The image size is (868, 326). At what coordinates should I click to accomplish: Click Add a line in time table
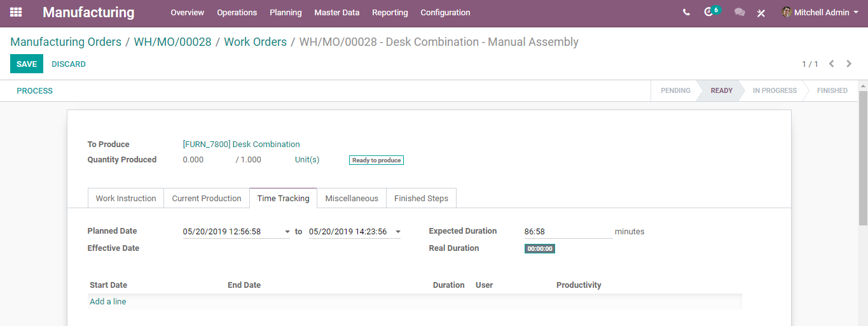[108, 301]
